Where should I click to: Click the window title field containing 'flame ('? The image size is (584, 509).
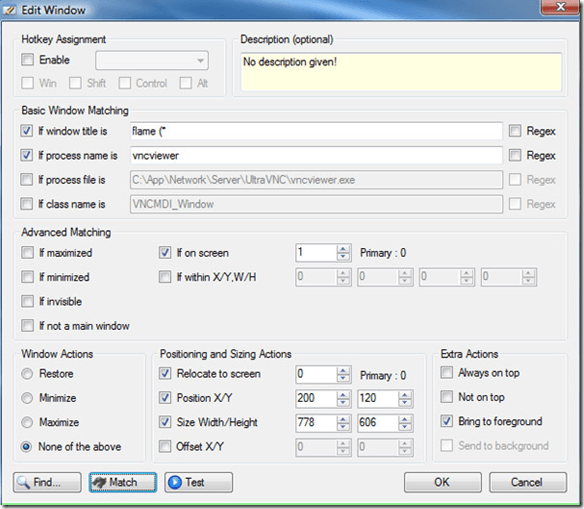tap(316, 131)
